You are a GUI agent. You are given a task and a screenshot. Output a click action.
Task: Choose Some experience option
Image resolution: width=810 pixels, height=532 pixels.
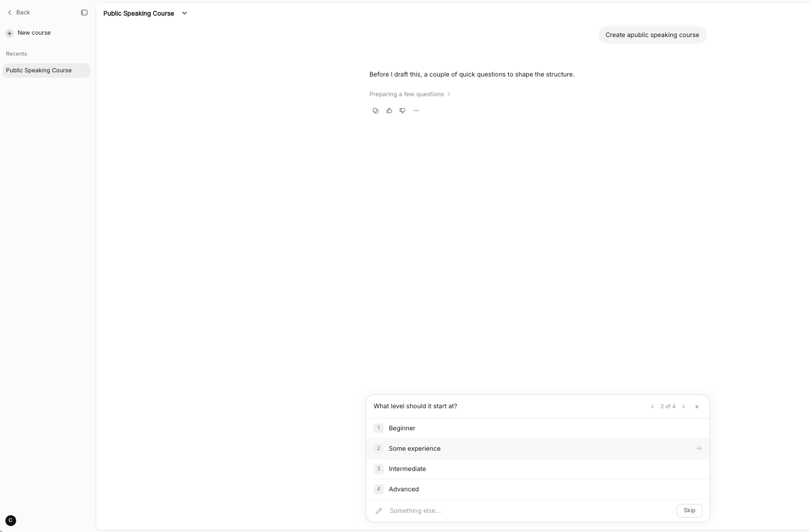pos(538,448)
